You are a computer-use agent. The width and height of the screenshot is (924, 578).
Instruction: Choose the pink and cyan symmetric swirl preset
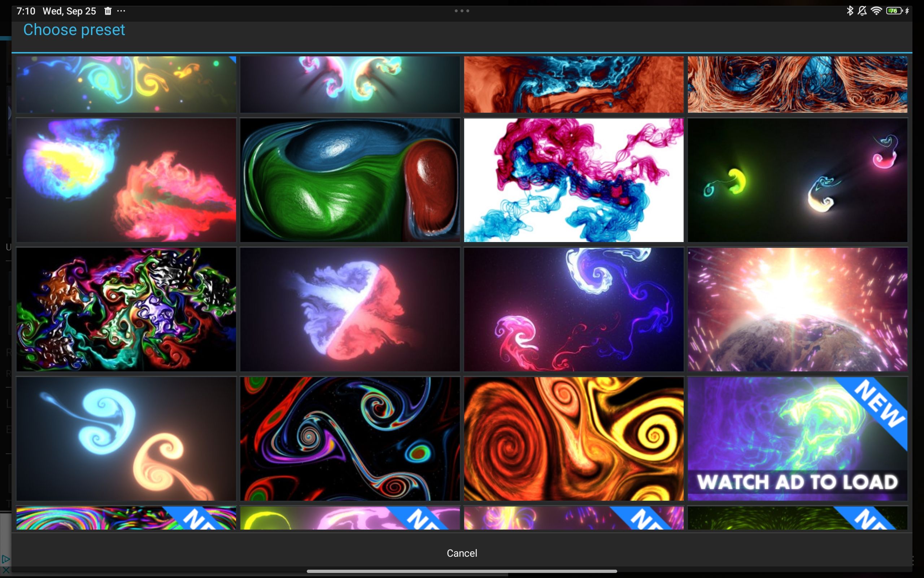coord(350,85)
